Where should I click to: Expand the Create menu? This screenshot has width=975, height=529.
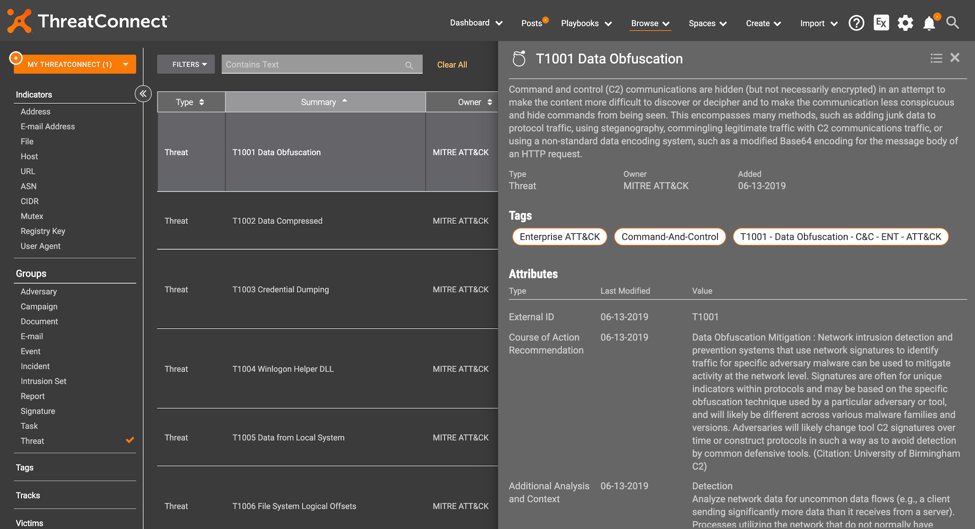coord(763,23)
